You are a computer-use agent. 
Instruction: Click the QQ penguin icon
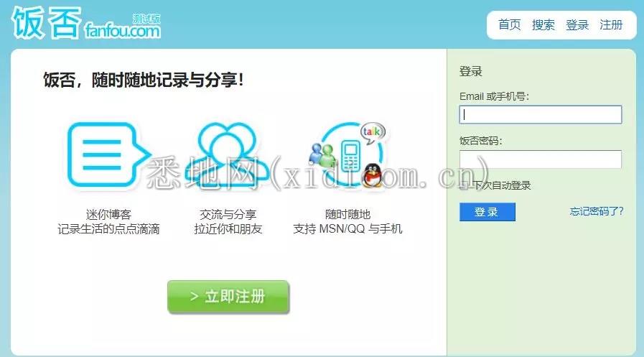coord(373,176)
